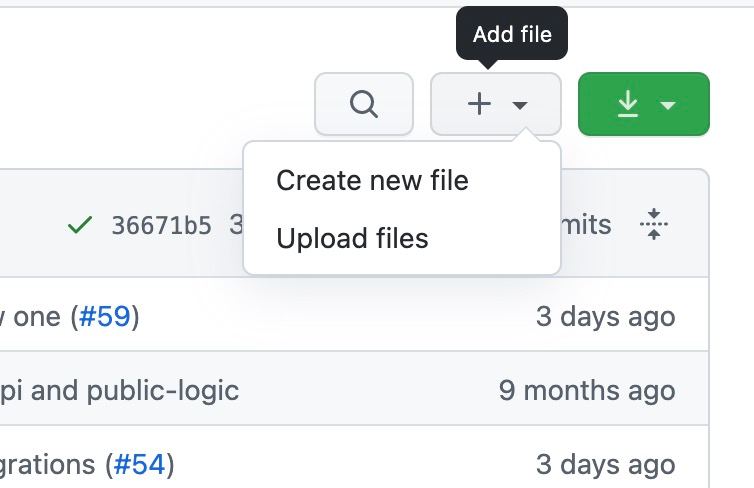Select Upload files menu entry

click(x=352, y=239)
